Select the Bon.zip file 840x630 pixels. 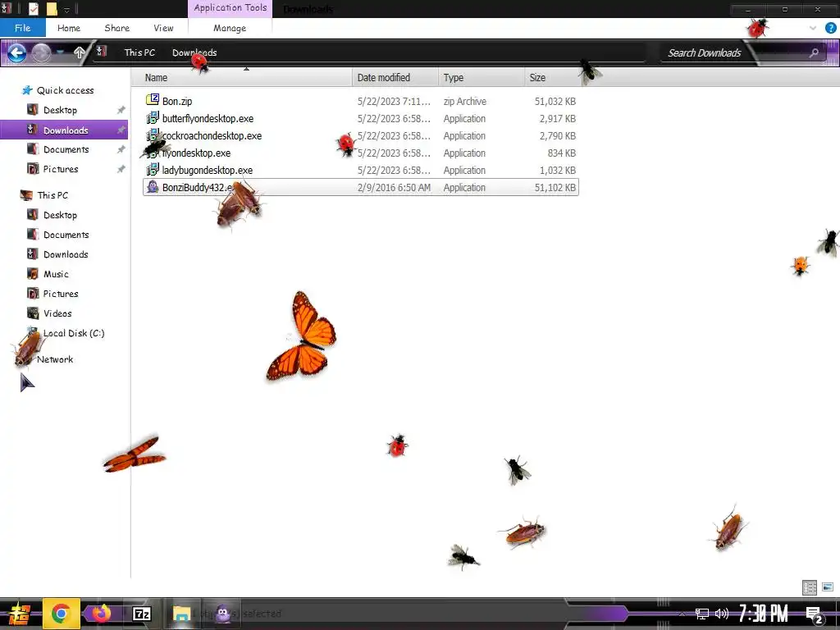click(361, 101)
